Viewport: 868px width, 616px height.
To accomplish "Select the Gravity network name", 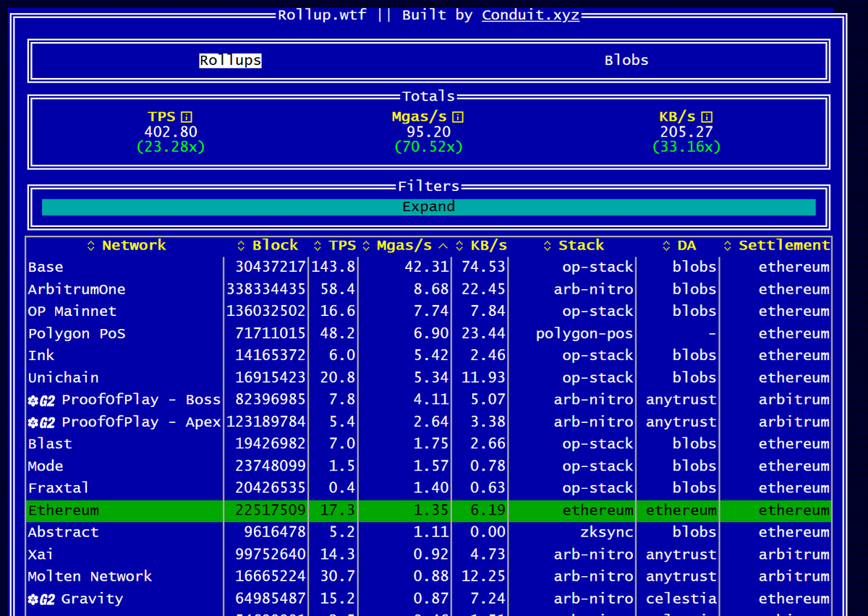I will click(92, 599).
